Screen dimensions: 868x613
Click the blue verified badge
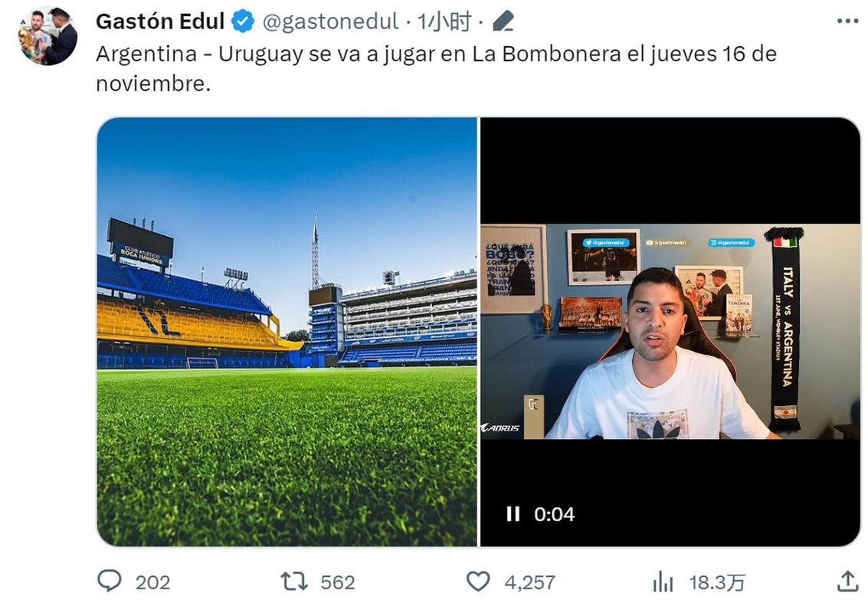pyautogui.click(x=243, y=22)
